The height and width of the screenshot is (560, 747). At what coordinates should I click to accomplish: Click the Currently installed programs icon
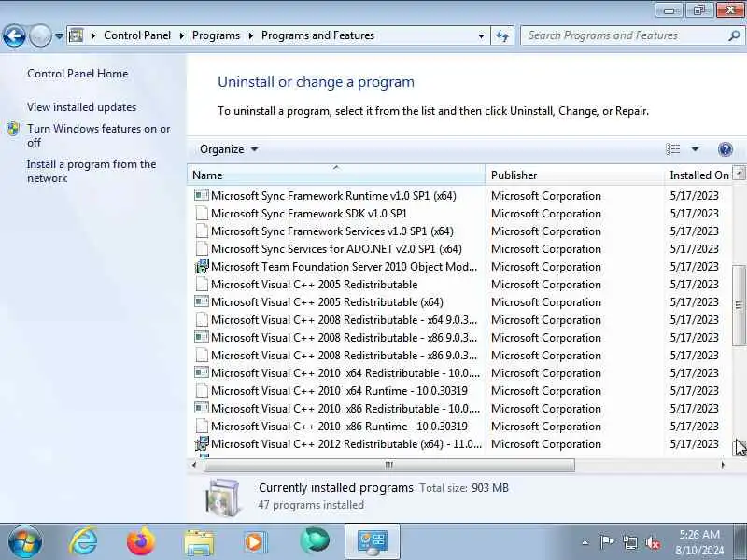(x=222, y=497)
